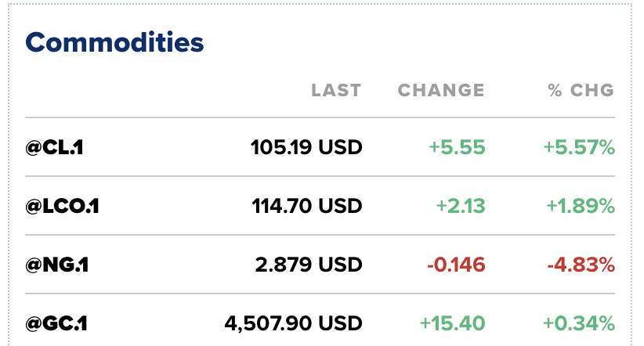
Task: Click the 114.70 USD last price
Action: click(x=306, y=206)
